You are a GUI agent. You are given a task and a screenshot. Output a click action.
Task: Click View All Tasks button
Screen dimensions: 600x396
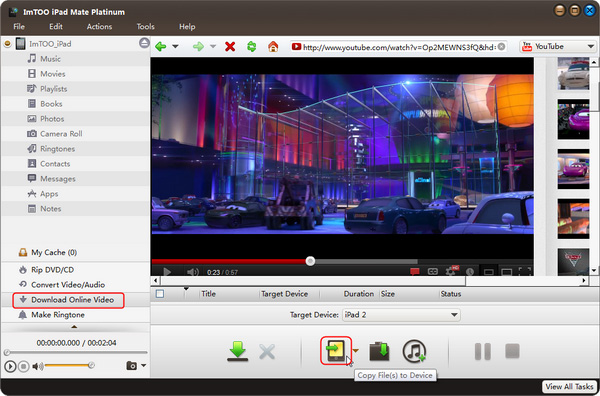569,386
